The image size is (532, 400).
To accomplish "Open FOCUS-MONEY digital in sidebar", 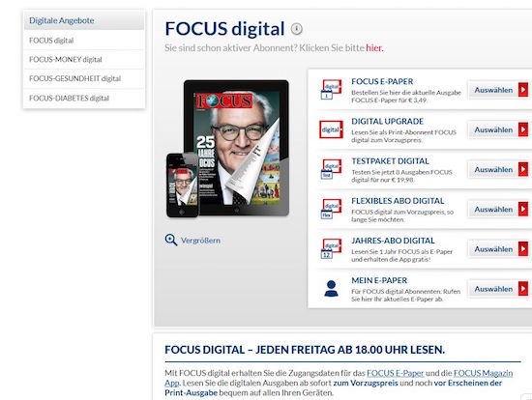I will (84, 59).
